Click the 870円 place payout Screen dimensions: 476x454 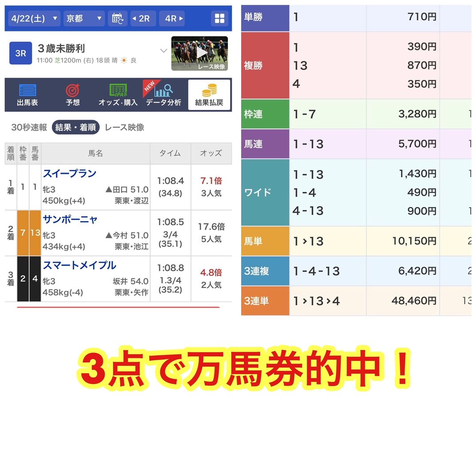[422, 65]
